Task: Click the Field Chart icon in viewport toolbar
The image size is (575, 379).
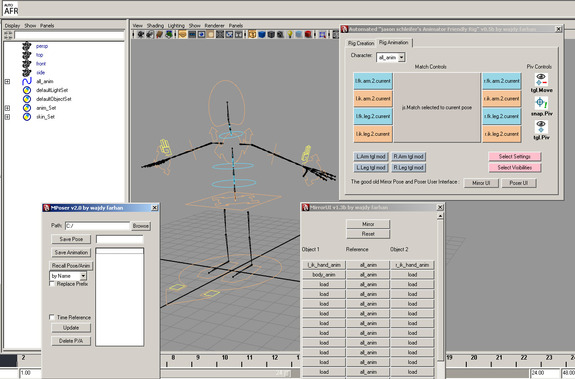Action: 220,34
